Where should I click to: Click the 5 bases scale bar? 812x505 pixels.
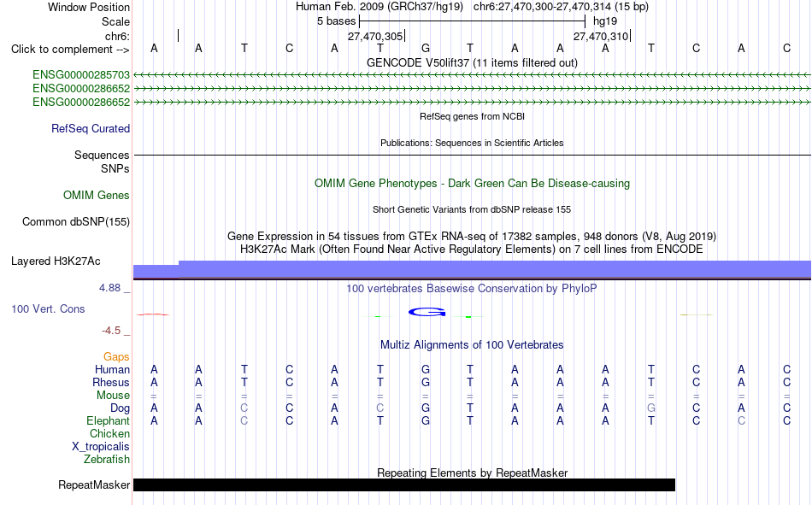click(472, 21)
